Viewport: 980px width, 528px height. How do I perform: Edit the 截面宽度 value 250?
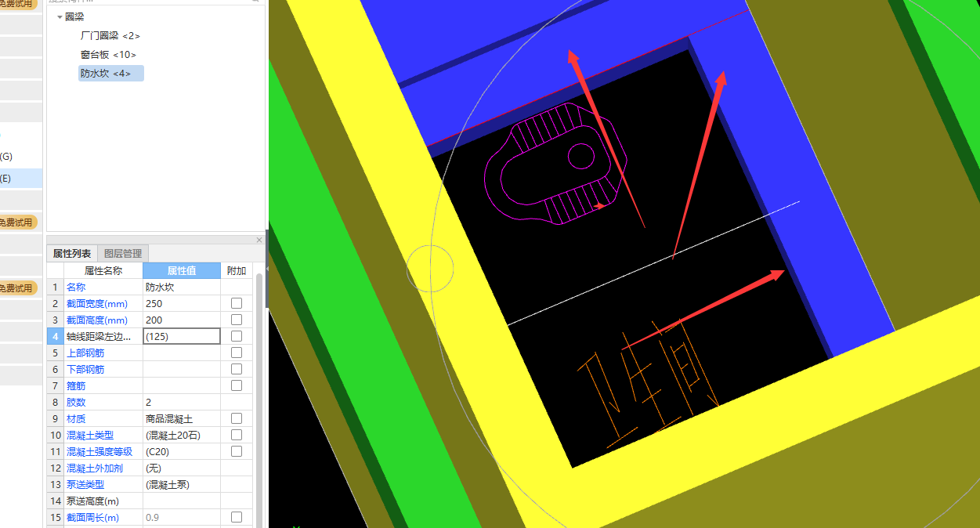pyautogui.click(x=182, y=304)
